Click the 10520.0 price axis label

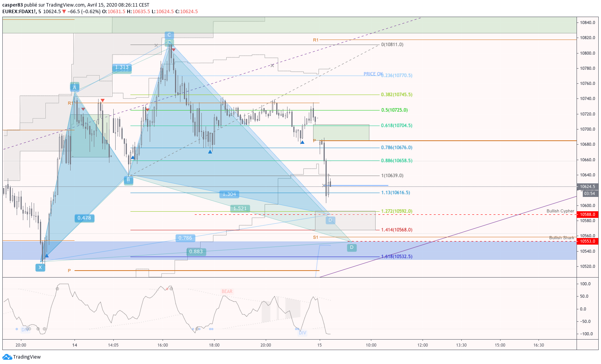point(587,266)
